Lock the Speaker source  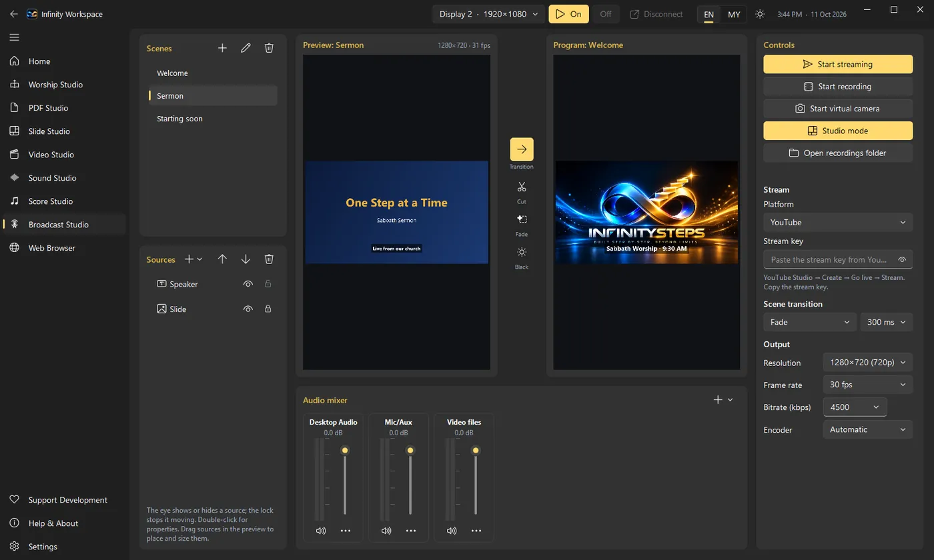(x=268, y=284)
